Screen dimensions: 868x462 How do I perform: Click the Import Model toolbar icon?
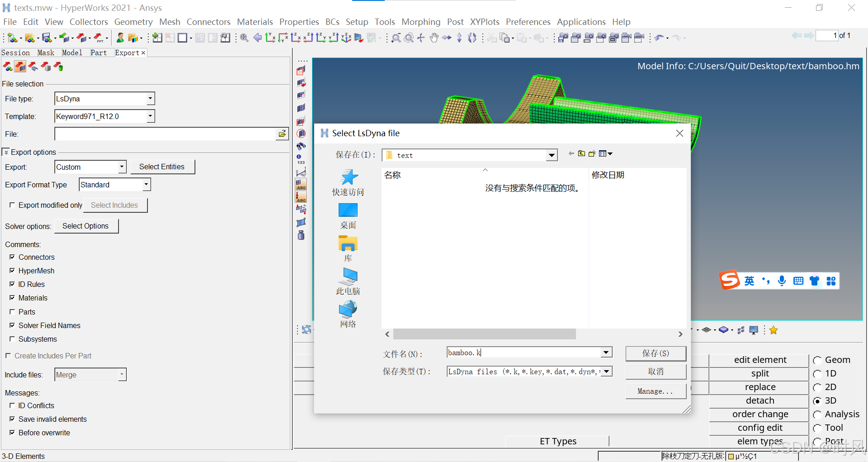[x=65, y=38]
